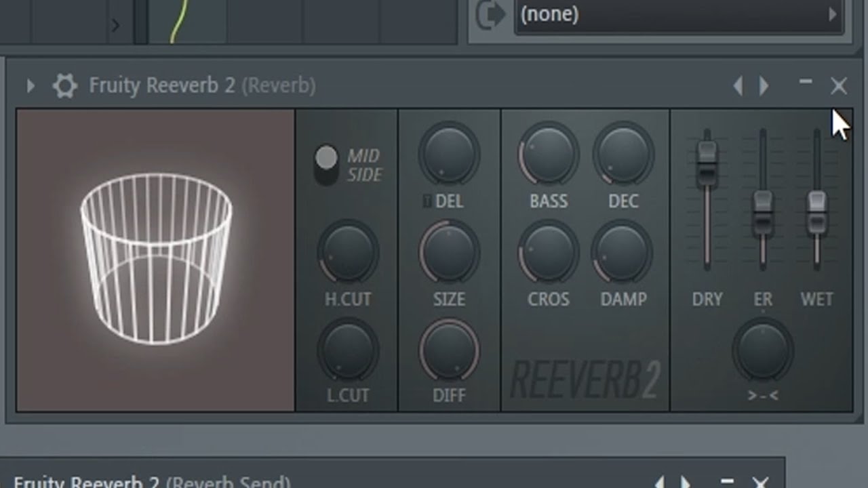Click the WET level fader handle
The height and width of the screenshot is (488, 868).
click(x=816, y=212)
